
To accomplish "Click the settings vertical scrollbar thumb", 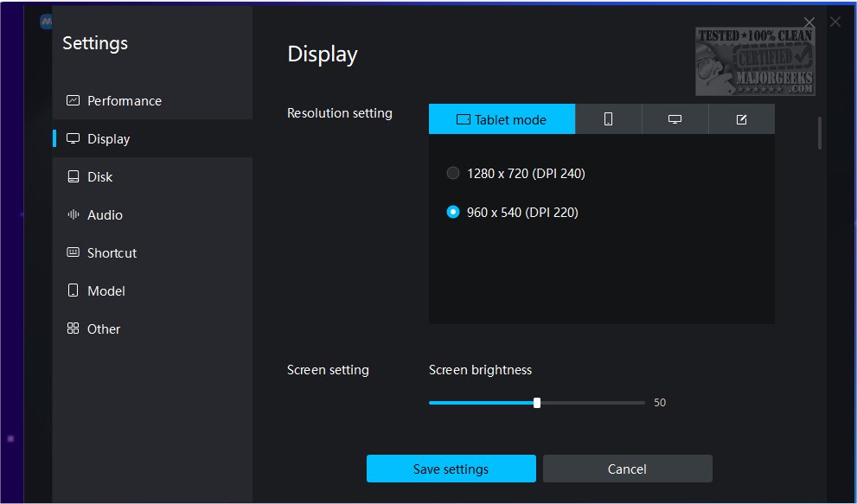I will pyautogui.click(x=819, y=133).
